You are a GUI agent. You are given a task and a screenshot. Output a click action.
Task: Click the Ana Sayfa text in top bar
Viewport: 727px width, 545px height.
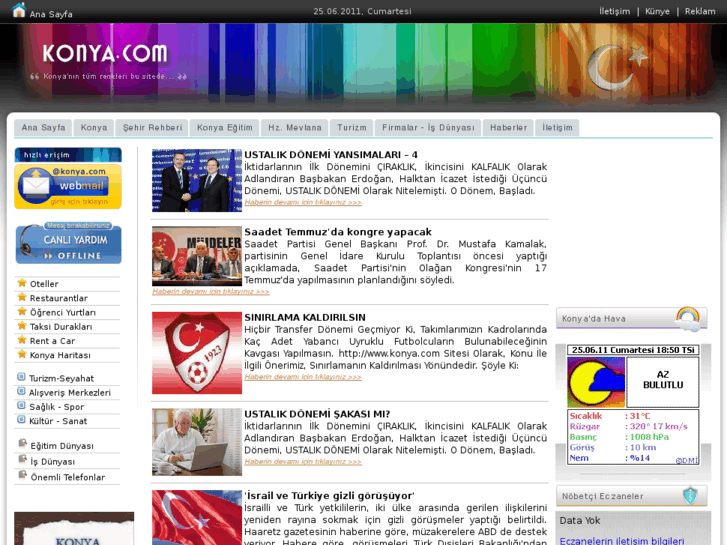(51, 14)
